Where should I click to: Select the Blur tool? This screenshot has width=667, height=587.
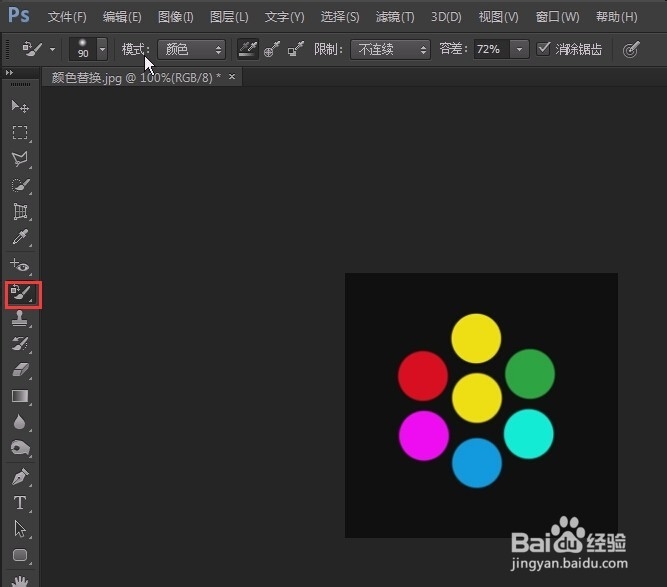20,422
